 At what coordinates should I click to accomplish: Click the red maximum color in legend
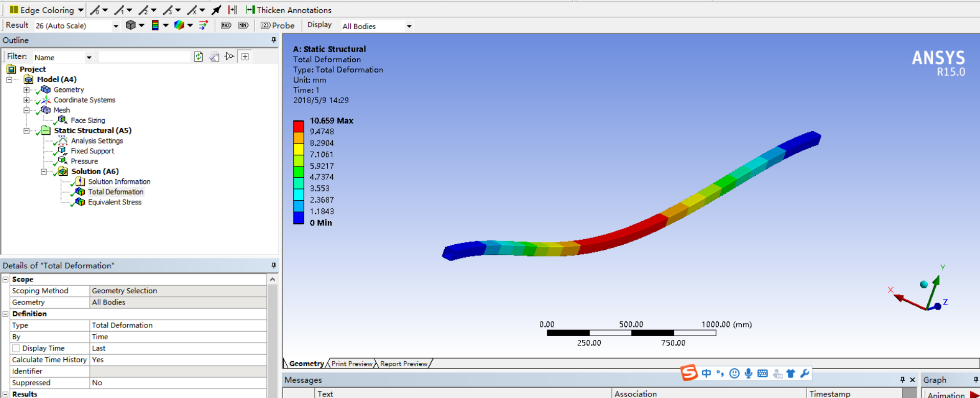tap(299, 126)
